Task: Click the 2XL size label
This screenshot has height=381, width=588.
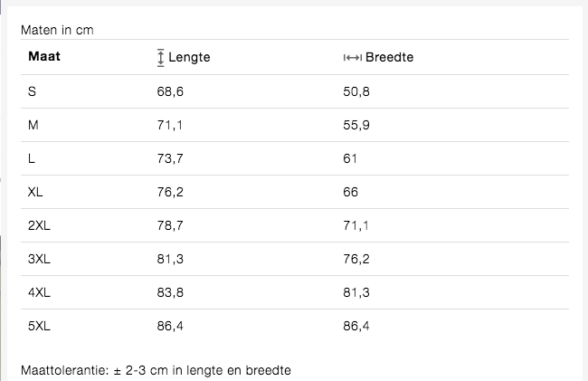Action: click(x=39, y=225)
